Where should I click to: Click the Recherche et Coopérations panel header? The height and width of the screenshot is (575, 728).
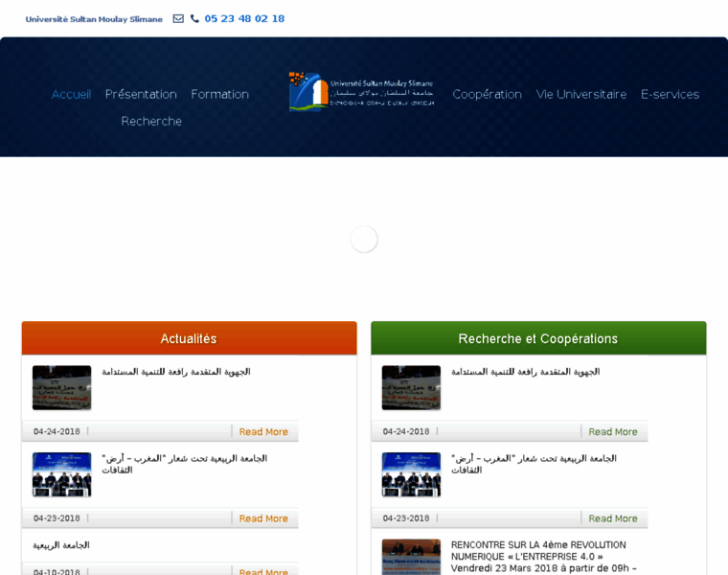(538, 338)
